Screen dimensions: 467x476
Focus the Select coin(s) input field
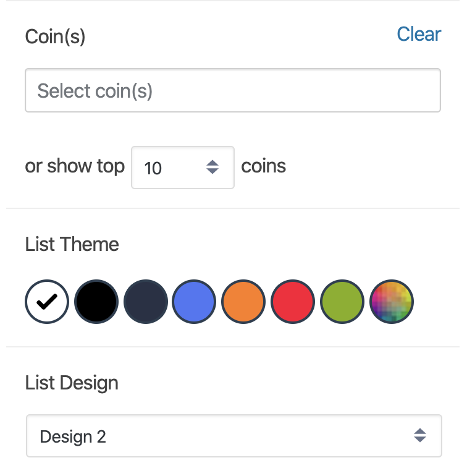[x=233, y=90]
